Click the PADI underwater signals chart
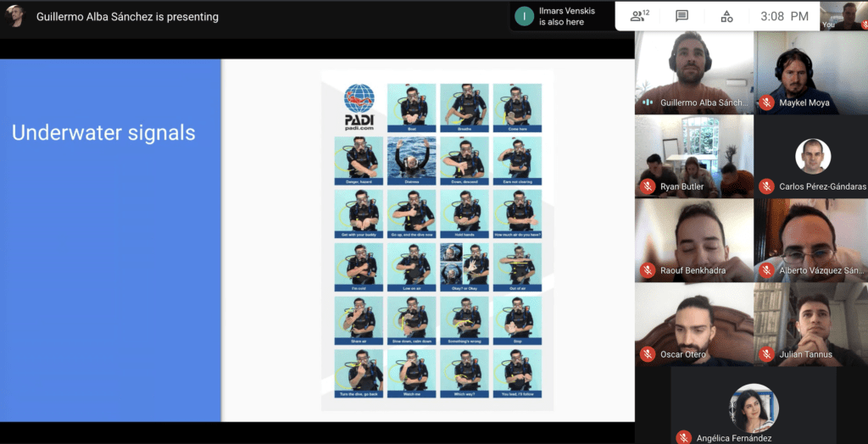The image size is (868, 444). tap(437, 240)
